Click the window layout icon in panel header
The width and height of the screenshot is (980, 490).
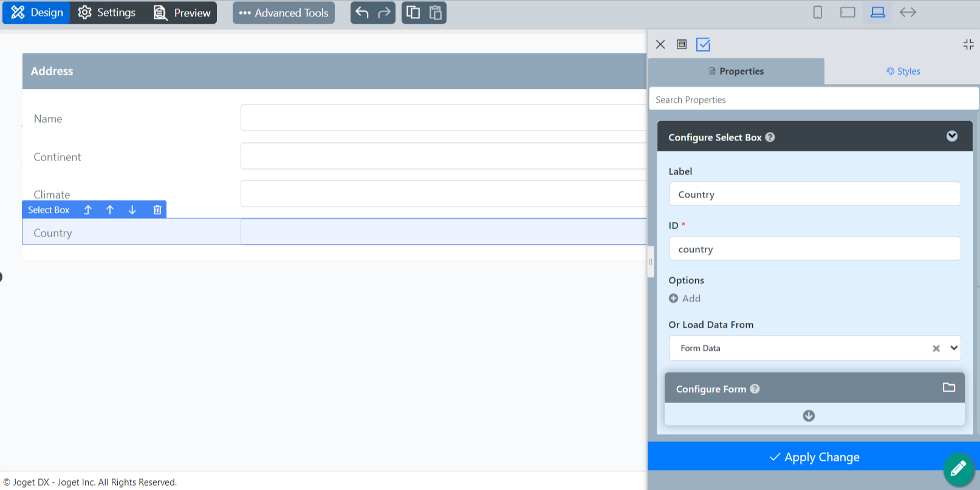682,44
